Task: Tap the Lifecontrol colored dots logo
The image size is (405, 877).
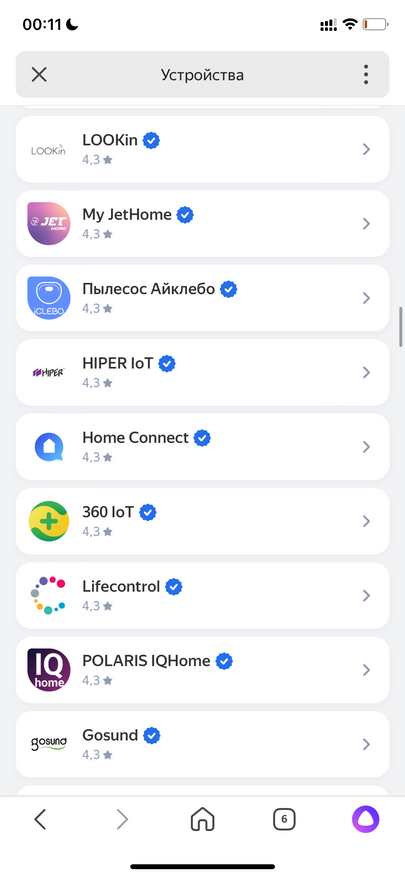Action: click(x=49, y=595)
